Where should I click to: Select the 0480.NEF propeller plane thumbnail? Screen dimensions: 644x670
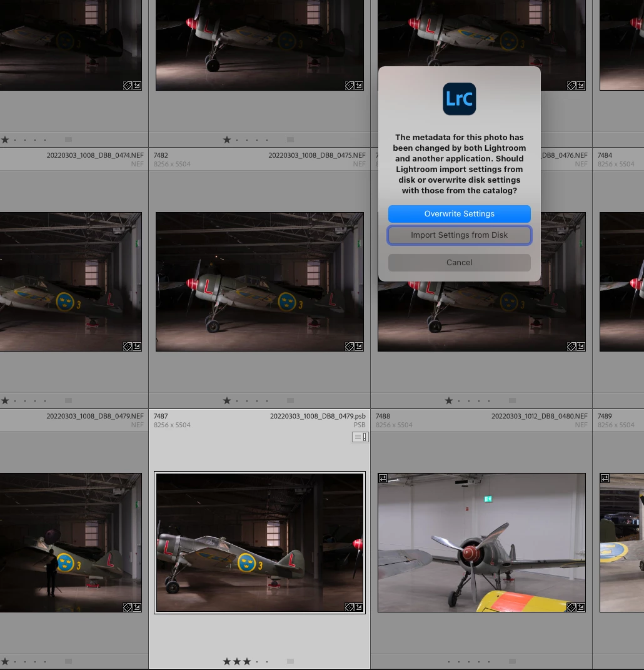[x=481, y=542]
